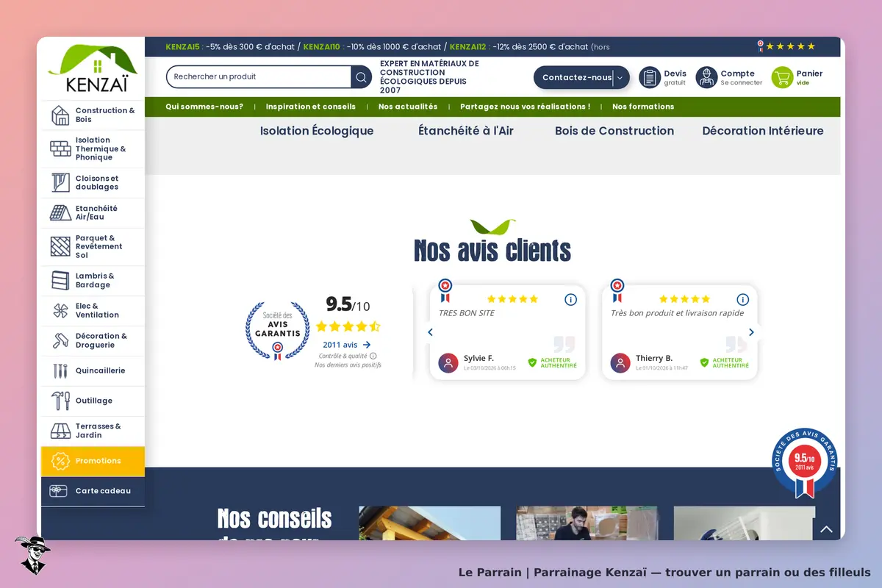Click the info icon on Sylvie F. review
The image size is (882, 588).
[571, 300]
